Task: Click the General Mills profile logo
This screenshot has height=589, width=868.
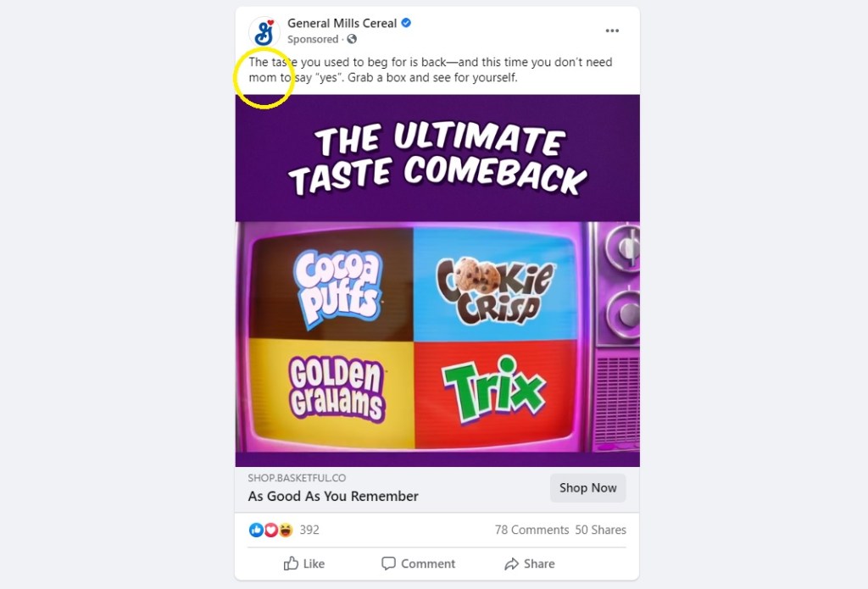Action: click(264, 32)
